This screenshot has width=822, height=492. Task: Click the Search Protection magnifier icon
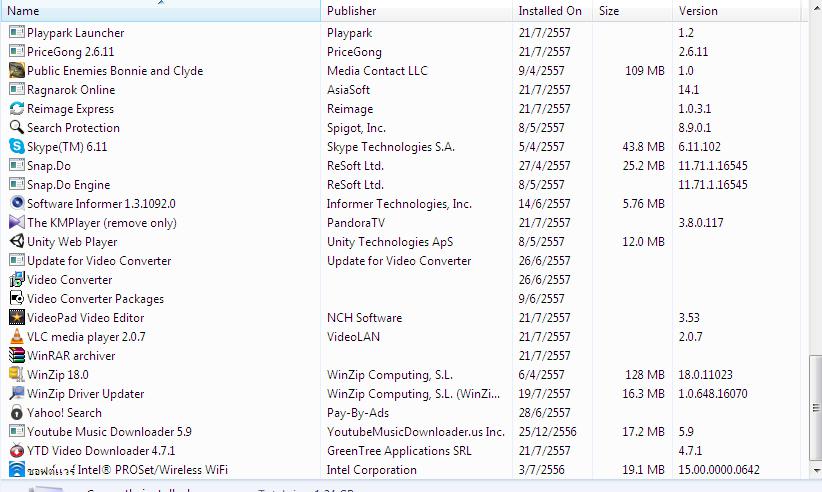[x=16, y=128]
